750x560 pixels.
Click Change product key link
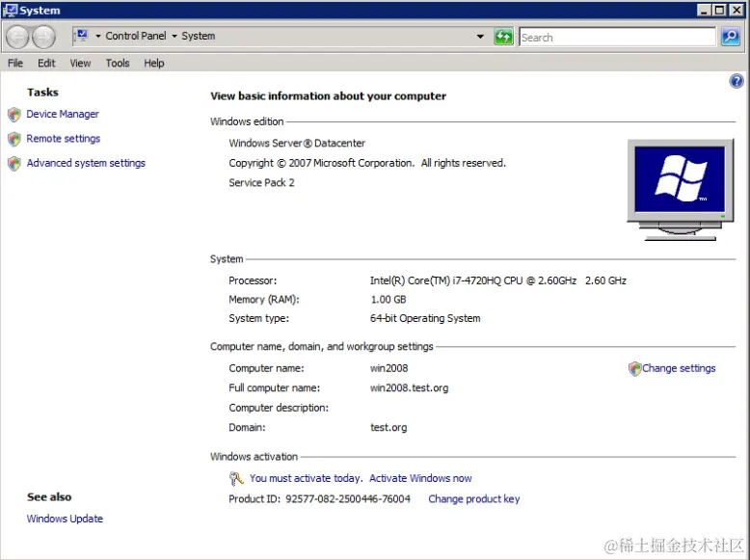(x=474, y=499)
